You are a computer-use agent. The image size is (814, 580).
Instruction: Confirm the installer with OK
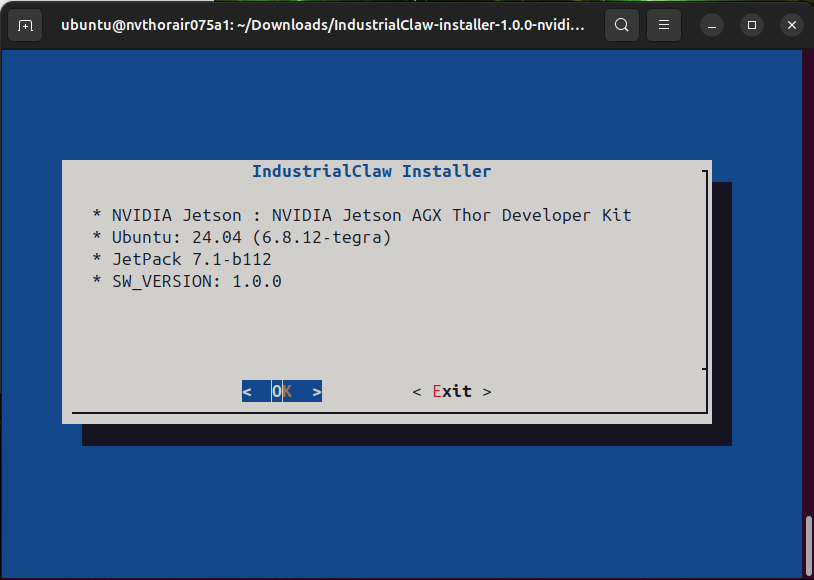282,391
